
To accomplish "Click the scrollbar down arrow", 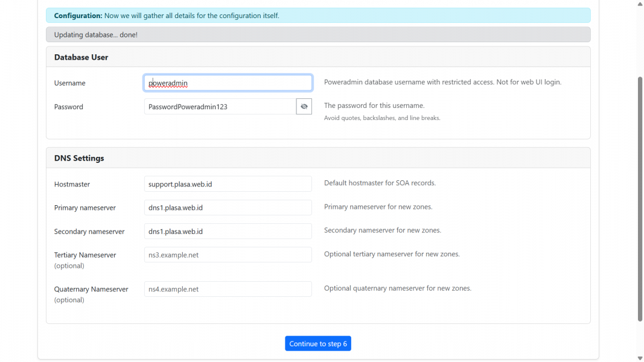I will point(640,358).
